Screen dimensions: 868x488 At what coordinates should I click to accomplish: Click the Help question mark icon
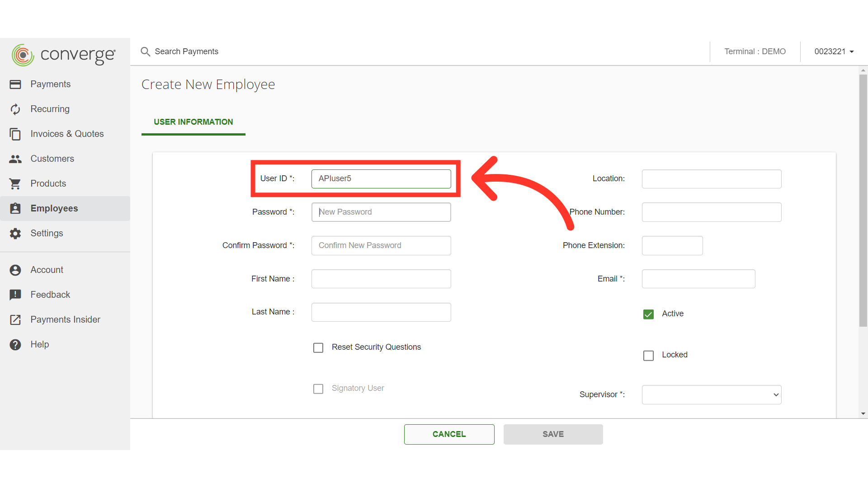point(15,345)
